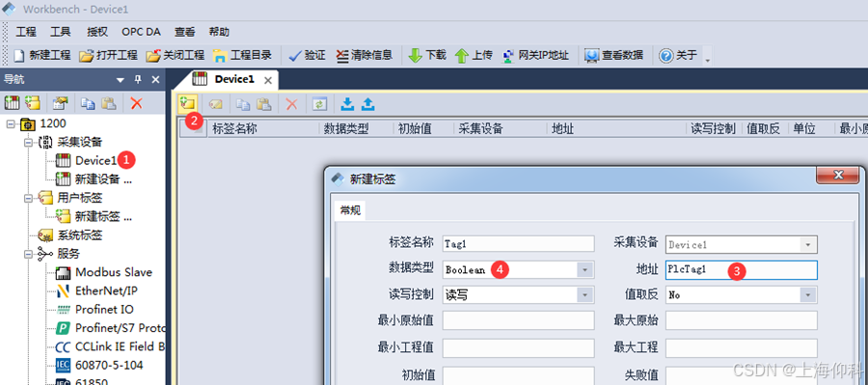
Task: Open the 工具 menu
Action: (x=61, y=32)
